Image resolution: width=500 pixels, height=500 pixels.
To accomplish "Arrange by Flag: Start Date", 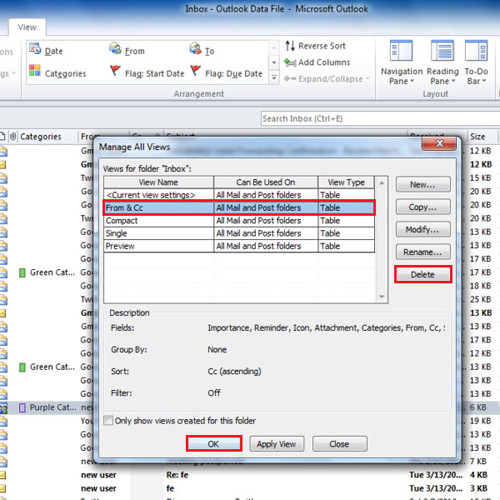I will [x=147, y=73].
